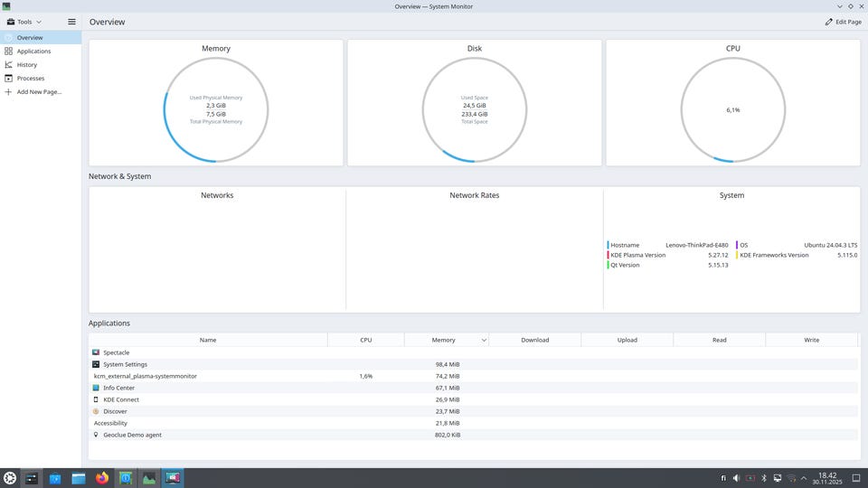Click the battery indicator tray icon
This screenshot has height=488, width=868.
pyautogui.click(x=750, y=478)
